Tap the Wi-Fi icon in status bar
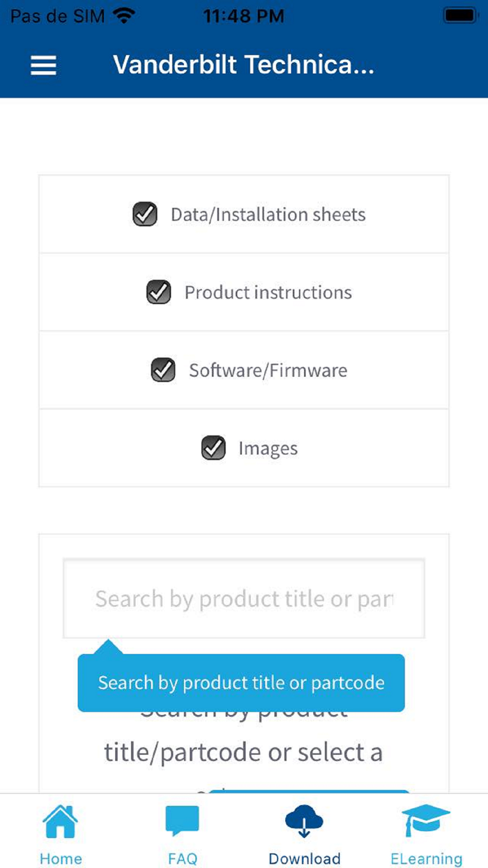The width and height of the screenshot is (488, 868). pyautogui.click(x=124, y=15)
